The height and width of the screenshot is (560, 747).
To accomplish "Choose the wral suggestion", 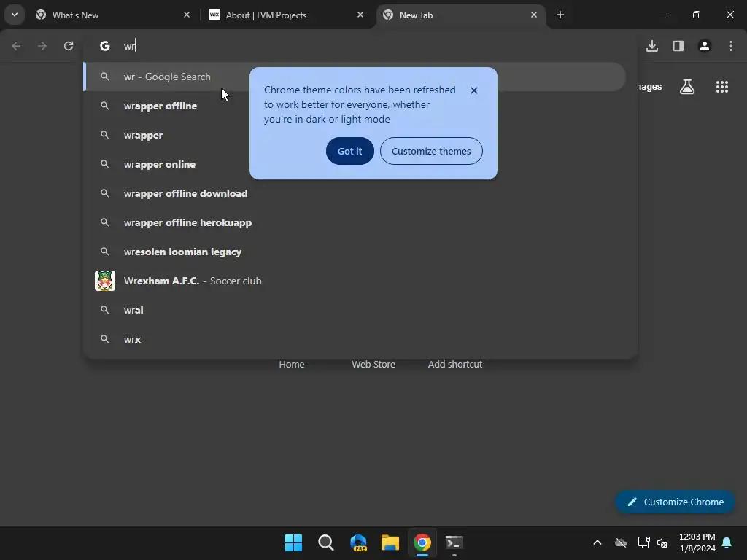I will (355, 310).
